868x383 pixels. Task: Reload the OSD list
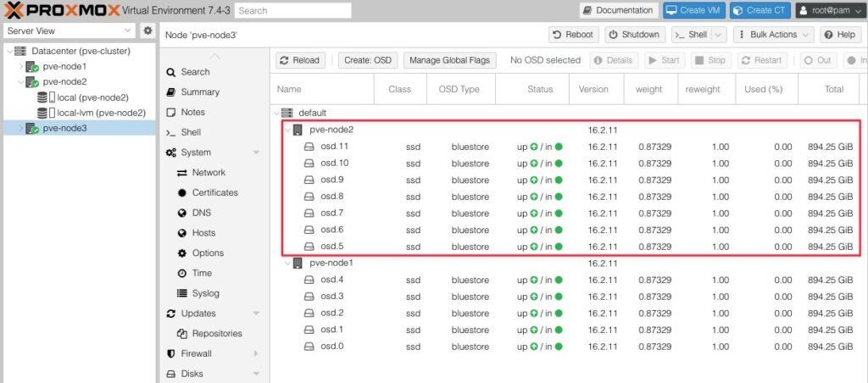point(300,60)
